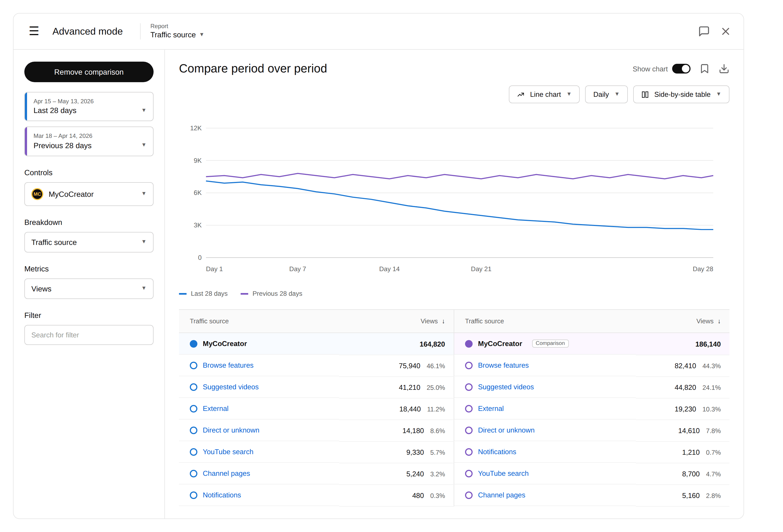The height and width of the screenshot is (532, 783).
Task: Open right External link
Action: point(491,409)
